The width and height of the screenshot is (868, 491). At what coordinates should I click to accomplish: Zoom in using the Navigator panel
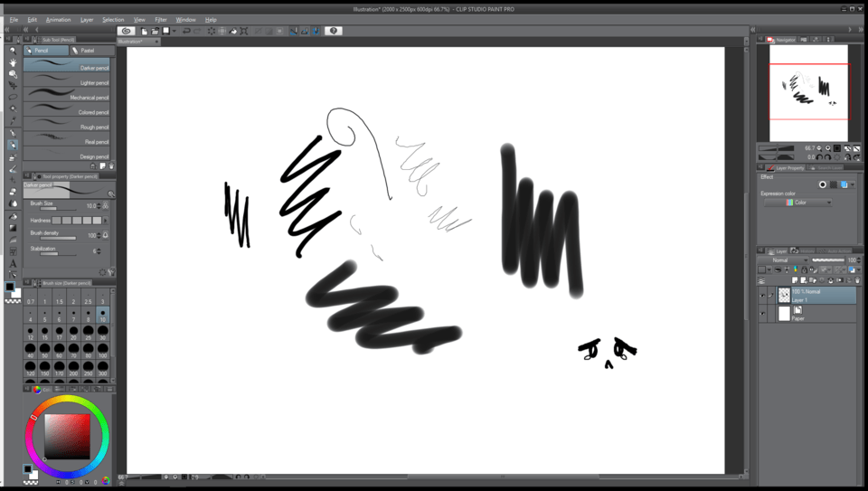click(828, 148)
